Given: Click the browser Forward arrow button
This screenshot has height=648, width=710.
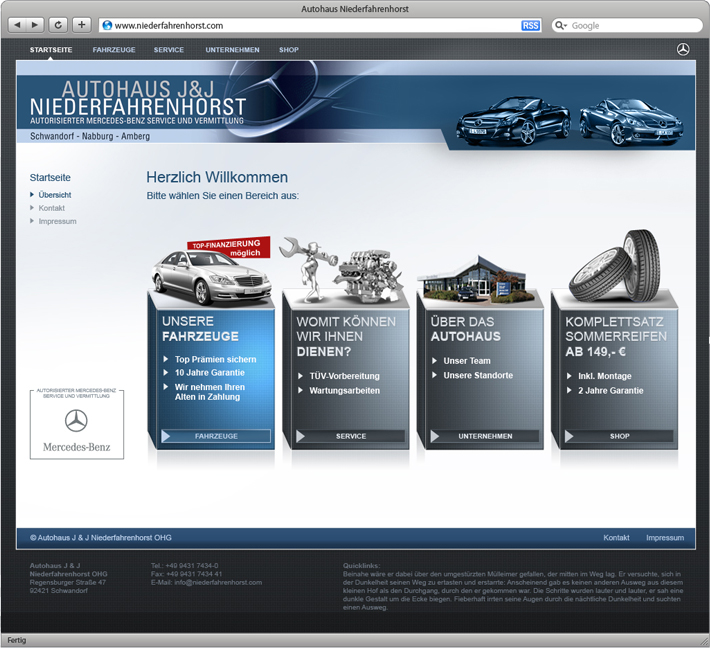Looking at the screenshot, I should pos(35,25).
